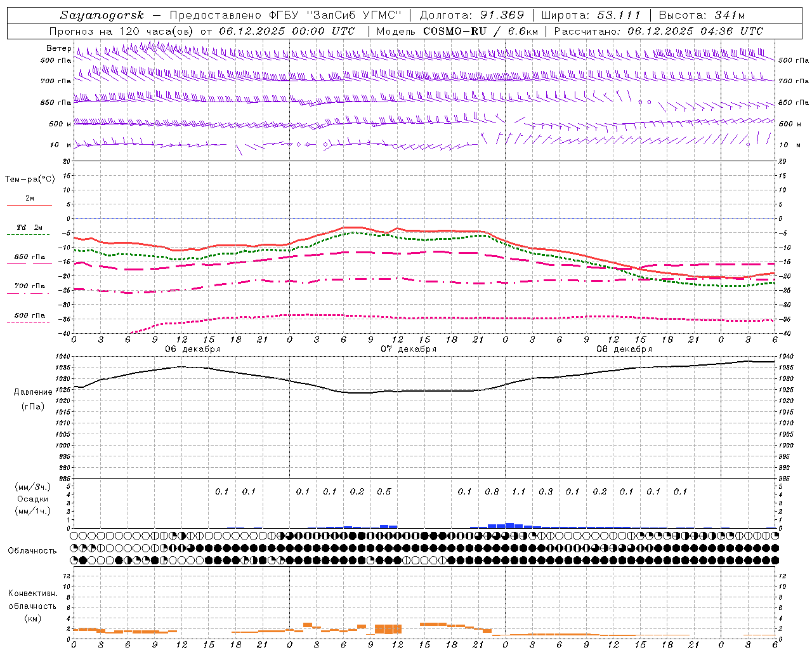Click '500 гПа' entry in temperature legend

(x=30, y=315)
